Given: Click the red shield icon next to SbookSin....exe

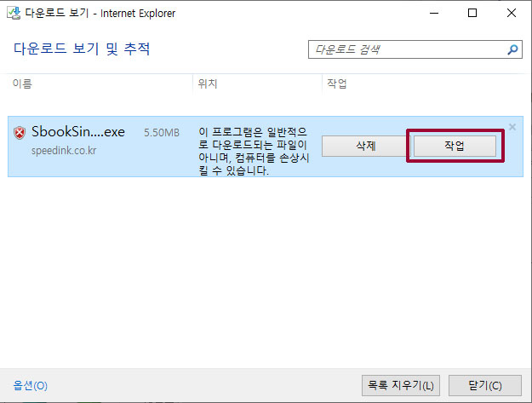Looking at the screenshot, I should pyautogui.click(x=20, y=133).
